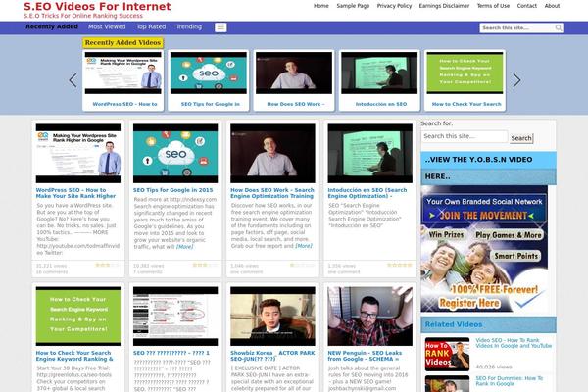588x392 pixels.
Task: Click the magnifier icon in the top search box
Action: (x=559, y=27)
